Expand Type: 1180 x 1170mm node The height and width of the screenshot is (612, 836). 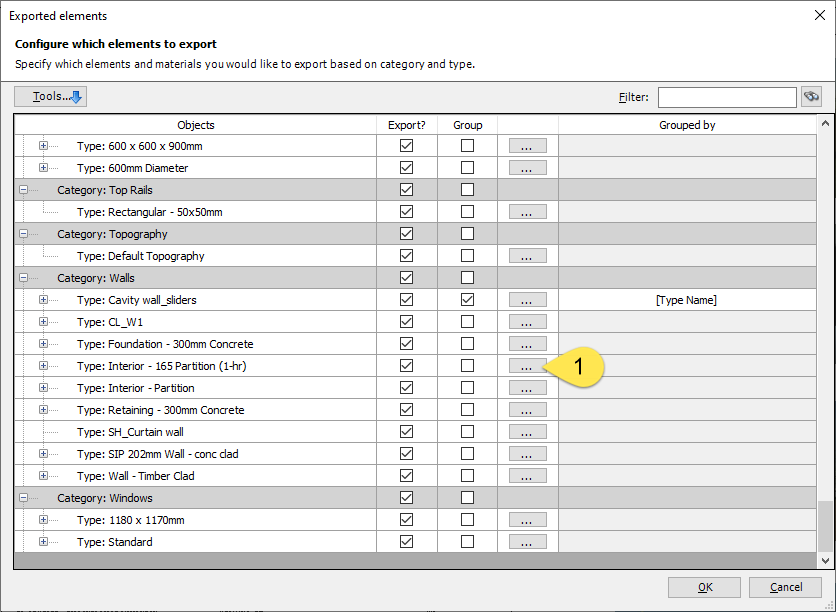[43, 520]
